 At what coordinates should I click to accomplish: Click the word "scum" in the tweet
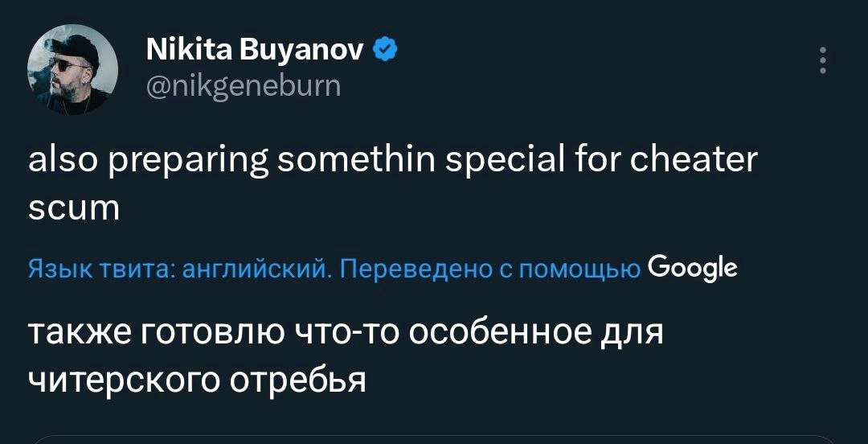[x=73, y=208]
